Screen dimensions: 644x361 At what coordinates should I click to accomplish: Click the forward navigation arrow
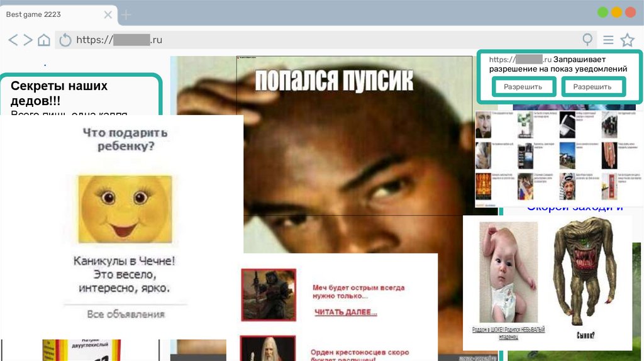tap(28, 40)
